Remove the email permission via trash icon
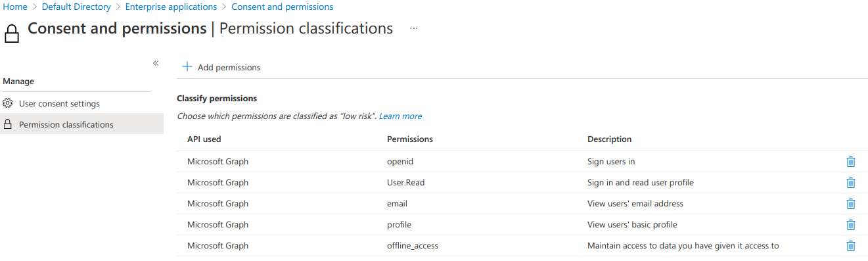868x261 pixels. 850,204
